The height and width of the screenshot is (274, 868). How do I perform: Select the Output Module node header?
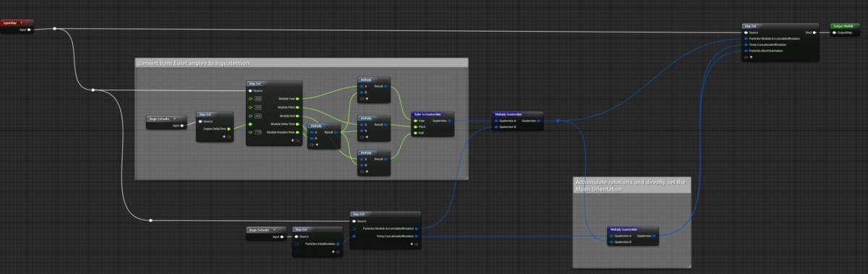846,26
